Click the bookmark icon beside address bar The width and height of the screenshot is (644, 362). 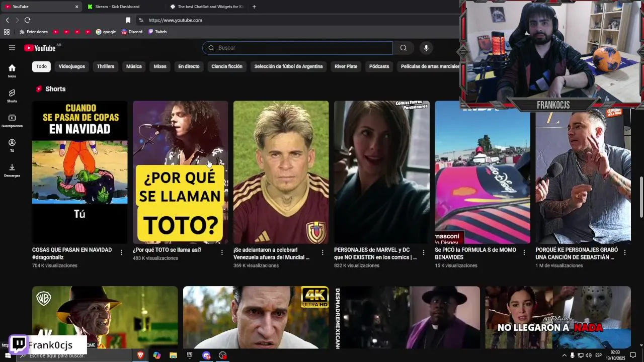click(128, 20)
